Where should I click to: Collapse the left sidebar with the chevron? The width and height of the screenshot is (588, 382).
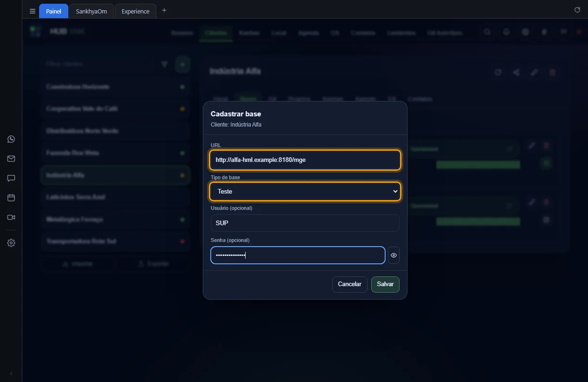point(11,374)
